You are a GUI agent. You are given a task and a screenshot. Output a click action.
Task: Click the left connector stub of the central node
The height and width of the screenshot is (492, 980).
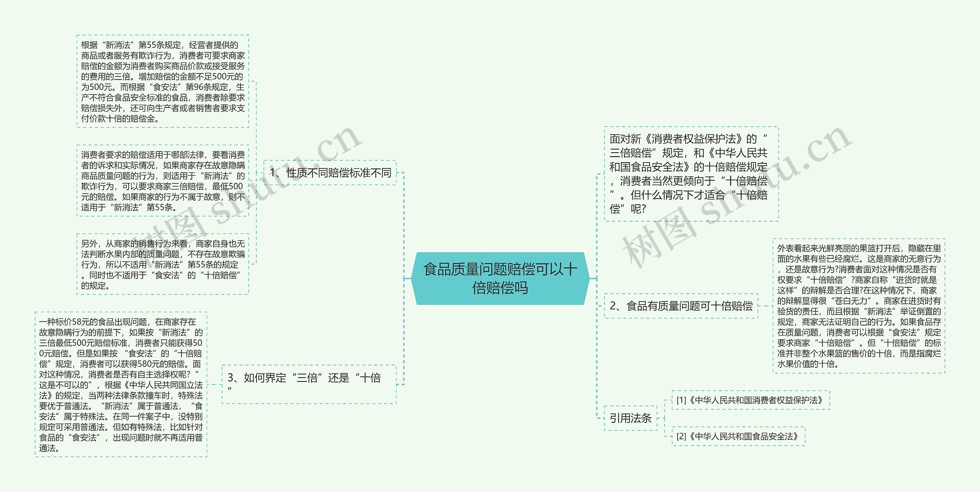[x=407, y=279]
